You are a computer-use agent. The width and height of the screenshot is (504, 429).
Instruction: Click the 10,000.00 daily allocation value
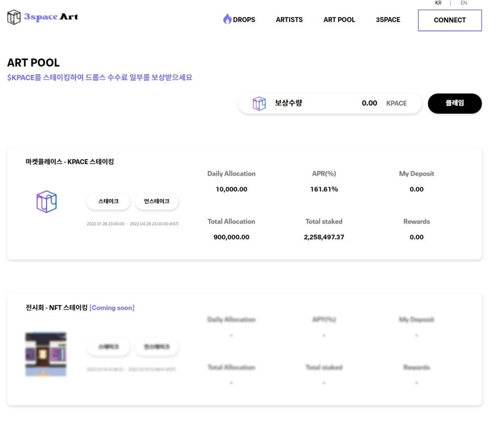pyautogui.click(x=232, y=189)
